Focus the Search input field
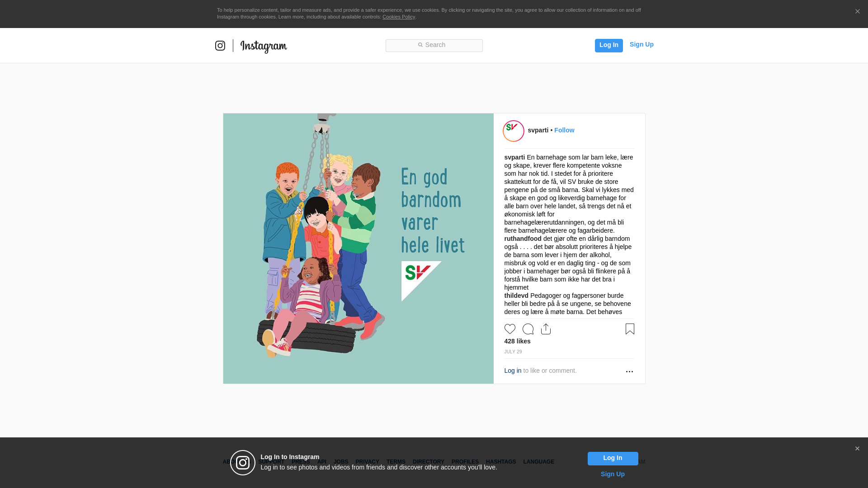This screenshot has height=488, width=868. pyautogui.click(x=434, y=45)
